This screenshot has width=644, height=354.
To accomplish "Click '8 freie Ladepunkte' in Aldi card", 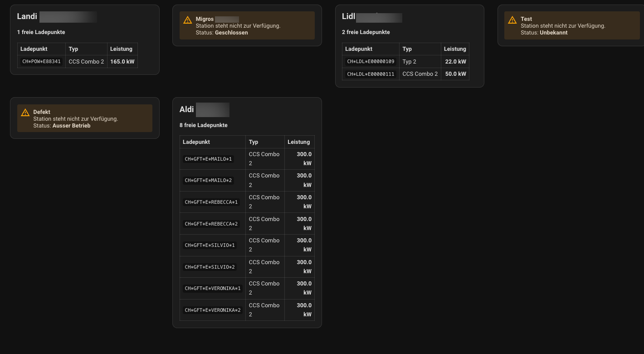I will (x=204, y=125).
